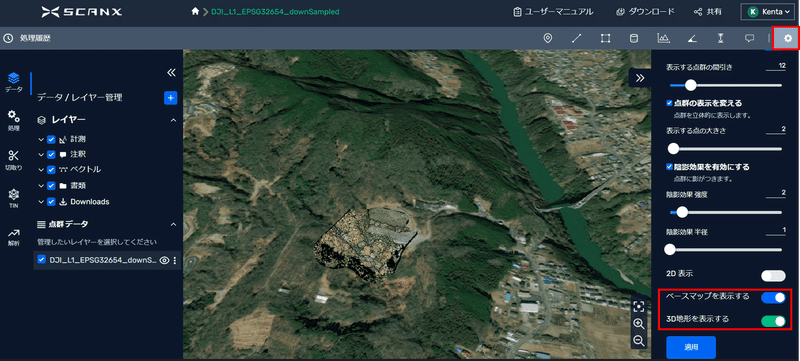
Task: Add data with the blue plus button
Action: (170, 98)
